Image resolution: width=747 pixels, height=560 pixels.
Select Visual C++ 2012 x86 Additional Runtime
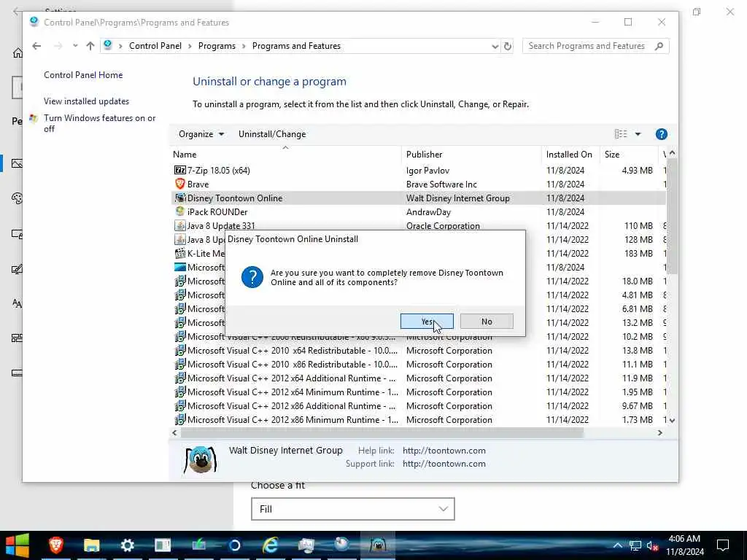[291, 405]
